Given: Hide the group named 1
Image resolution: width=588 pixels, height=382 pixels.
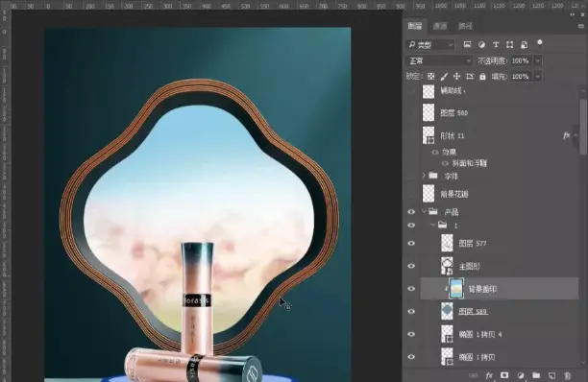Looking at the screenshot, I should coord(411,226).
